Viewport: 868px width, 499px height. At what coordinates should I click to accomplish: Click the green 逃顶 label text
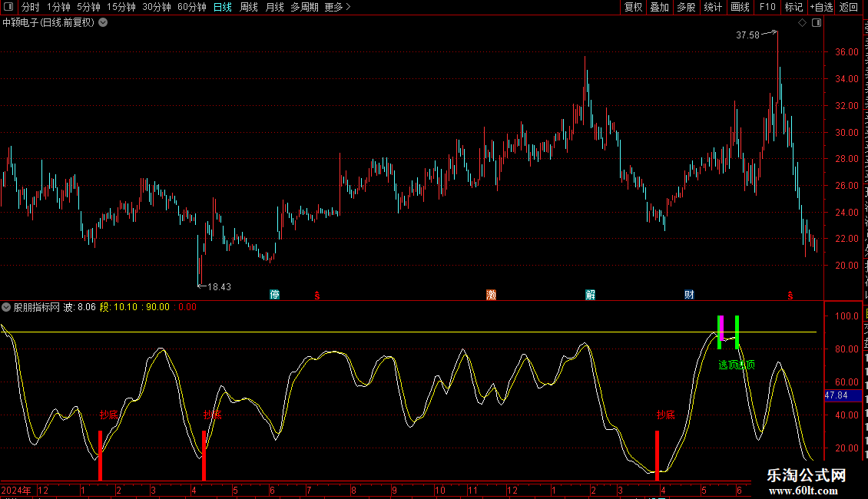pyautogui.click(x=736, y=365)
